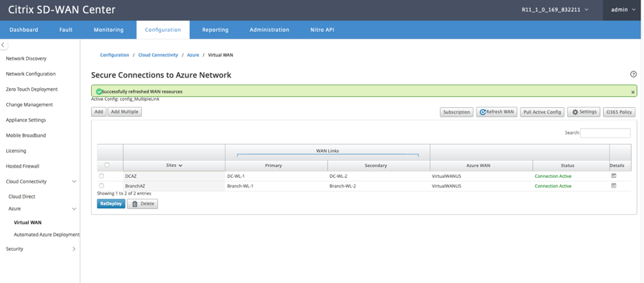Click the Azure WAN column header
Screen dimensions: 644x283
coord(481,166)
